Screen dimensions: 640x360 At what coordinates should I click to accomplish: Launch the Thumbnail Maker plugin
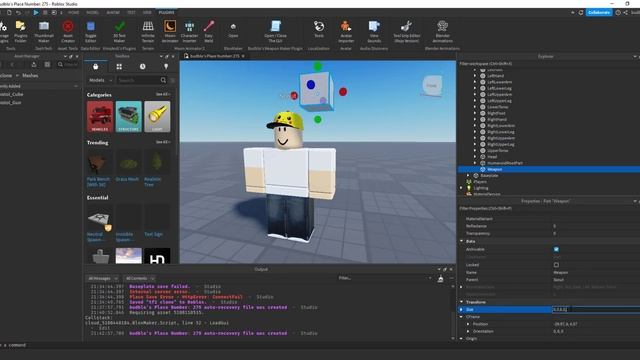(44, 31)
